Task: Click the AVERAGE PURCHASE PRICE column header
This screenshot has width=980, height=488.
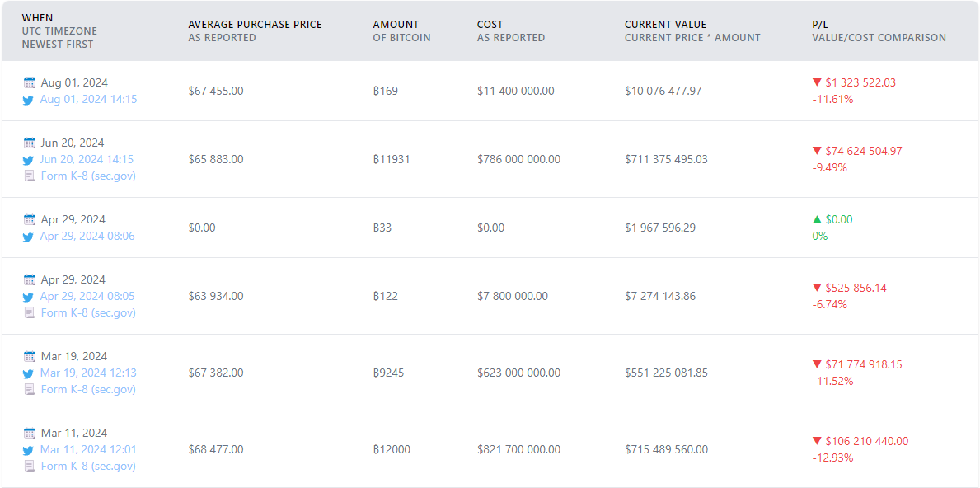Action: click(x=255, y=25)
